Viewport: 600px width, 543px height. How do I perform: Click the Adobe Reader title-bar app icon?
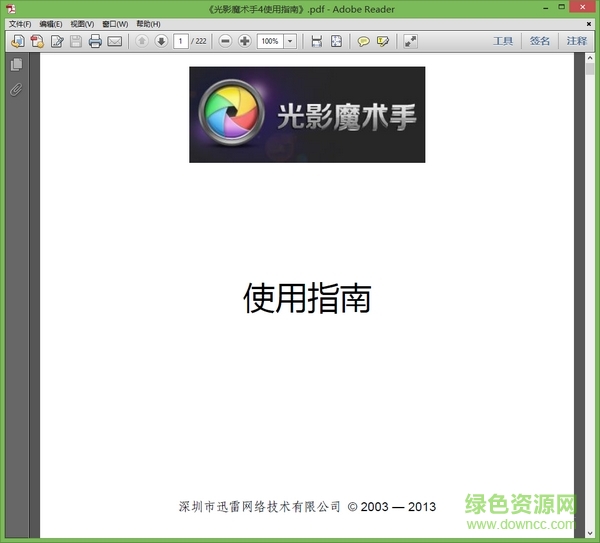coord(11,8)
